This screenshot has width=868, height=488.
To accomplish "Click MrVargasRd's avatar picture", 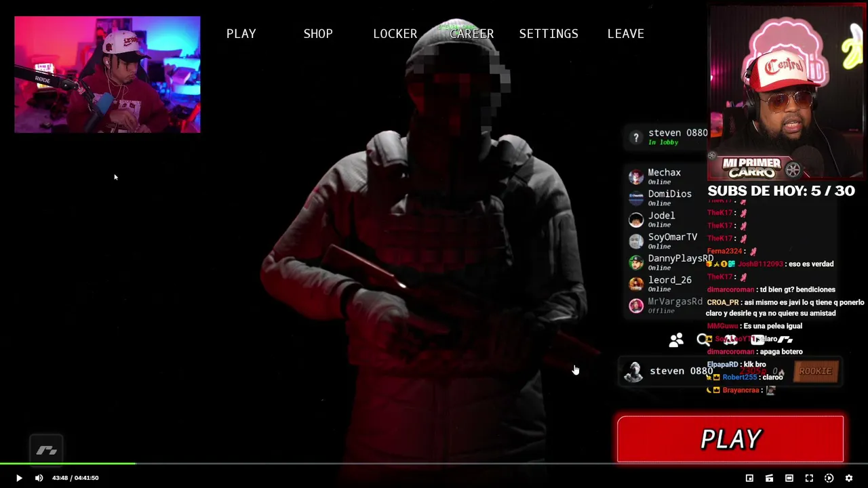I will coord(636,306).
